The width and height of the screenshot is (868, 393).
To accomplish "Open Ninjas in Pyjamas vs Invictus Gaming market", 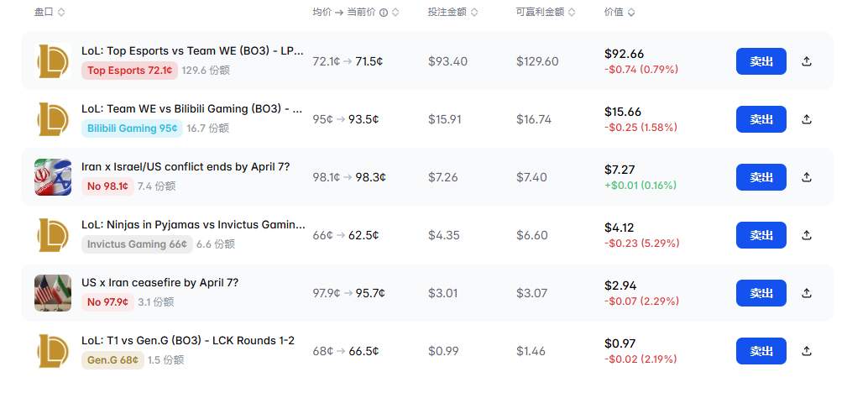I will [193, 225].
